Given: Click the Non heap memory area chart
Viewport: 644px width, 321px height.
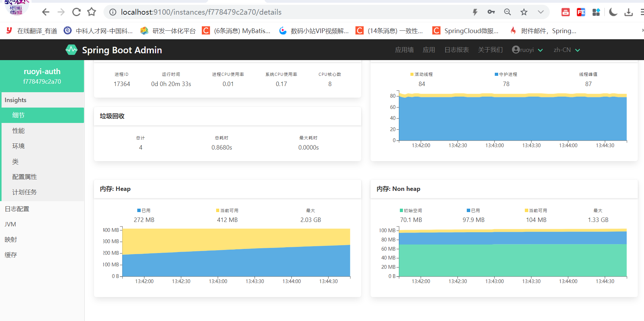Looking at the screenshot, I should tap(513, 253).
